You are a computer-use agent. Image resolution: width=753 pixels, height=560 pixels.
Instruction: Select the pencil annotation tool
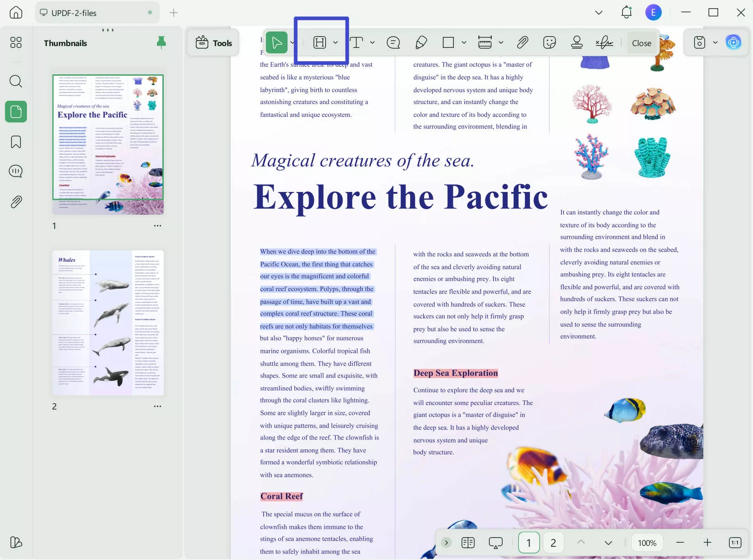click(420, 42)
